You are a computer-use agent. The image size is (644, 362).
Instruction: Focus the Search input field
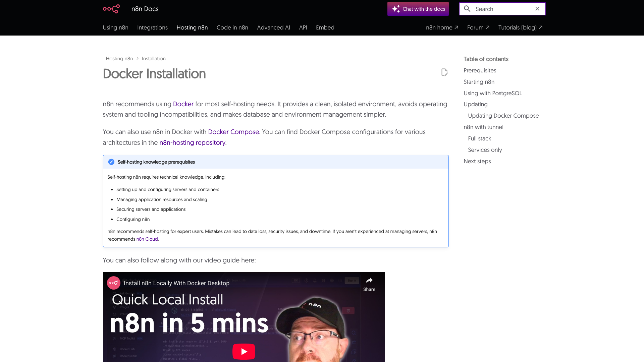(502, 9)
